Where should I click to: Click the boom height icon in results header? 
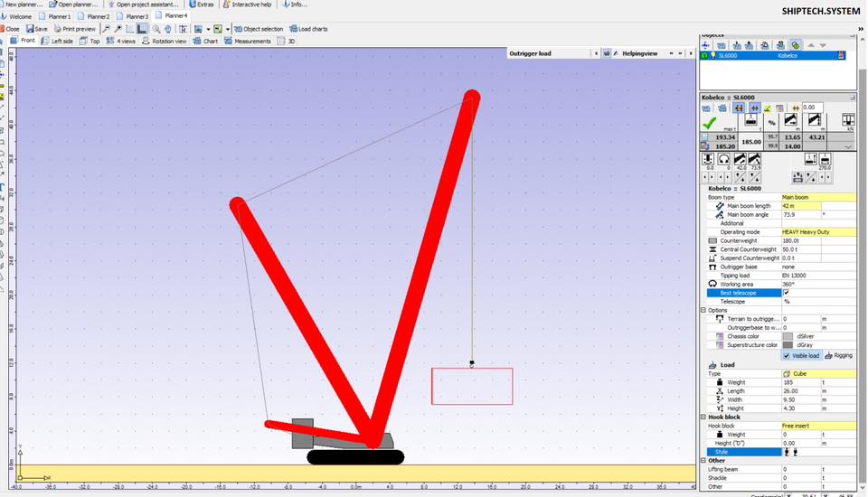pos(815,120)
